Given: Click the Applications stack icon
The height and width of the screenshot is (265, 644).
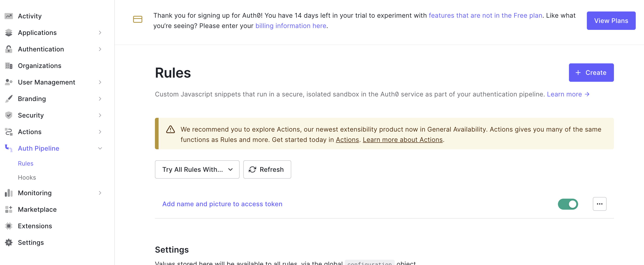Looking at the screenshot, I should 9,33.
